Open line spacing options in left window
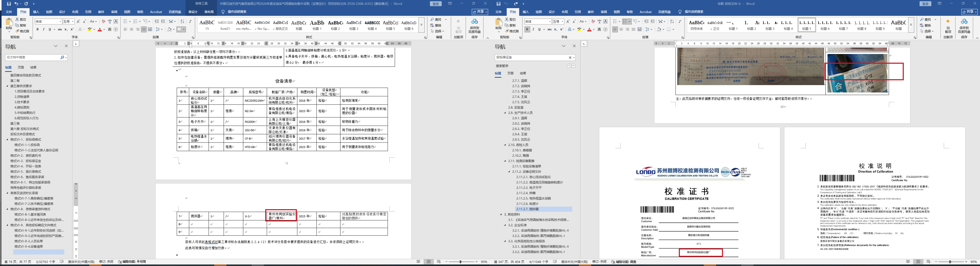This screenshot has width=980, height=266. click(x=159, y=29)
